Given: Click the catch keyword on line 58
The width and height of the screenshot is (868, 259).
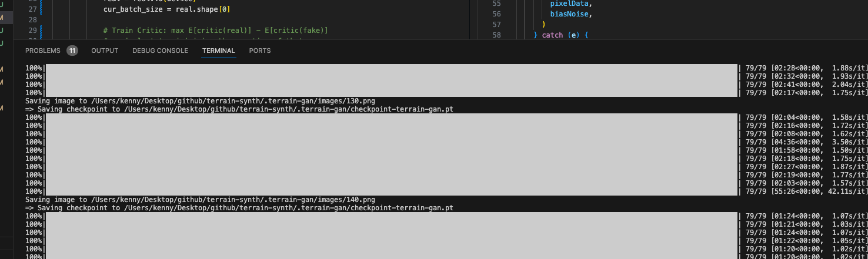Looking at the screenshot, I should (553, 35).
